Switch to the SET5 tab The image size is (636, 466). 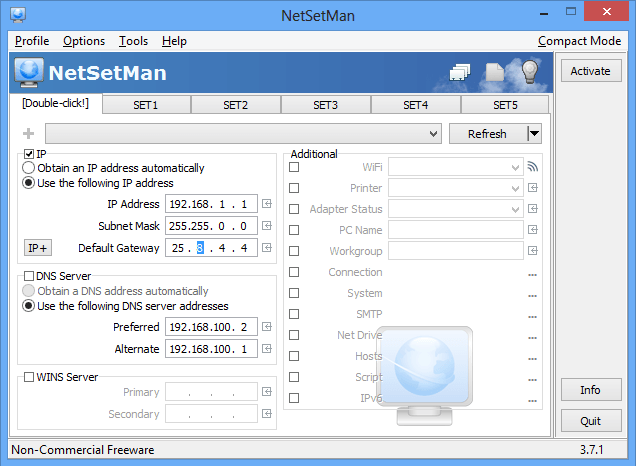tap(505, 105)
